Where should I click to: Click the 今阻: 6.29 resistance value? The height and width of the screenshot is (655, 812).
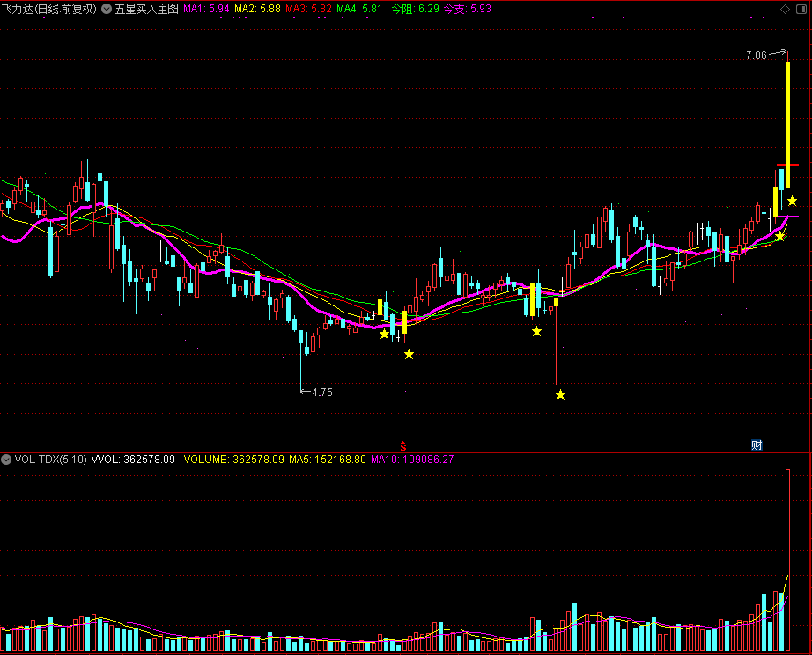(x=416, y=9)
